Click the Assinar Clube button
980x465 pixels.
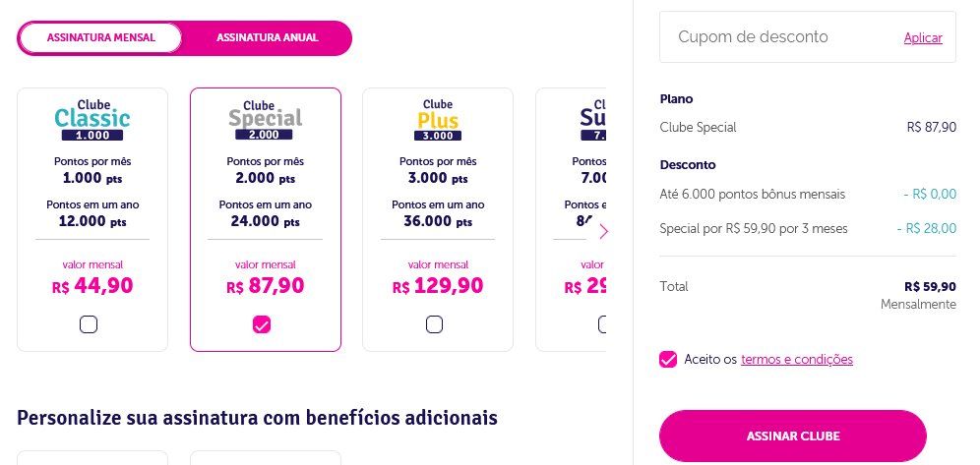point(792,436)
